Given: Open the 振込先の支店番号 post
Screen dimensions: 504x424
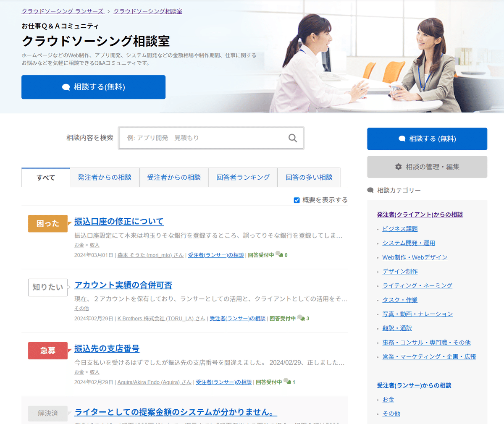Looking at the screenshot, I should pos(107,348).
